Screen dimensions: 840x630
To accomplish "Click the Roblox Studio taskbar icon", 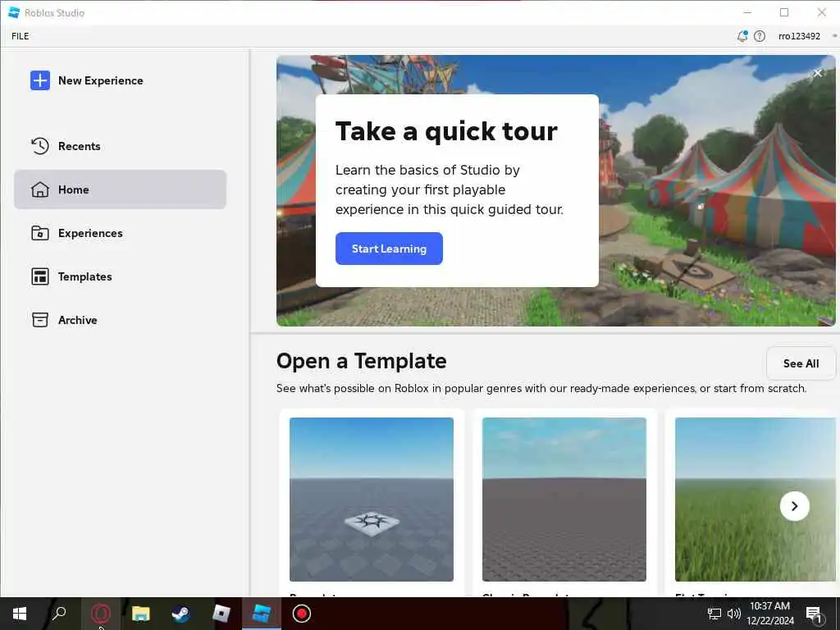I will click(x=262, y=614).
